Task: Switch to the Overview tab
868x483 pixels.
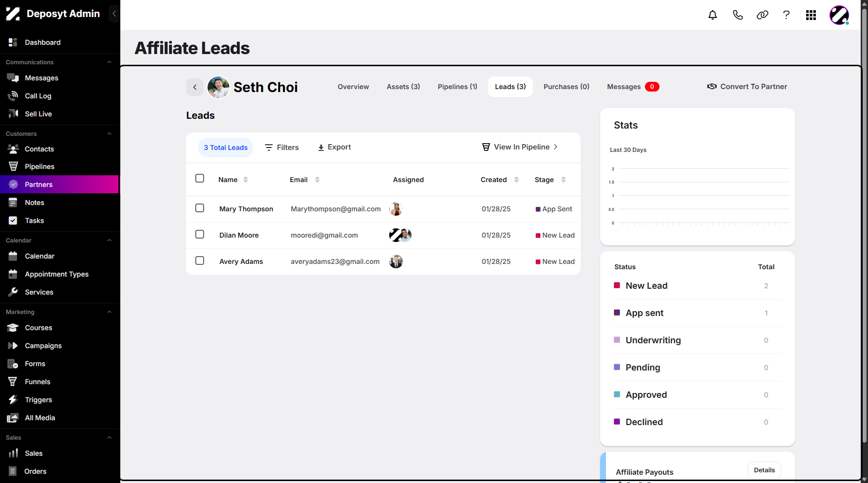Action: tap(353, 87)
